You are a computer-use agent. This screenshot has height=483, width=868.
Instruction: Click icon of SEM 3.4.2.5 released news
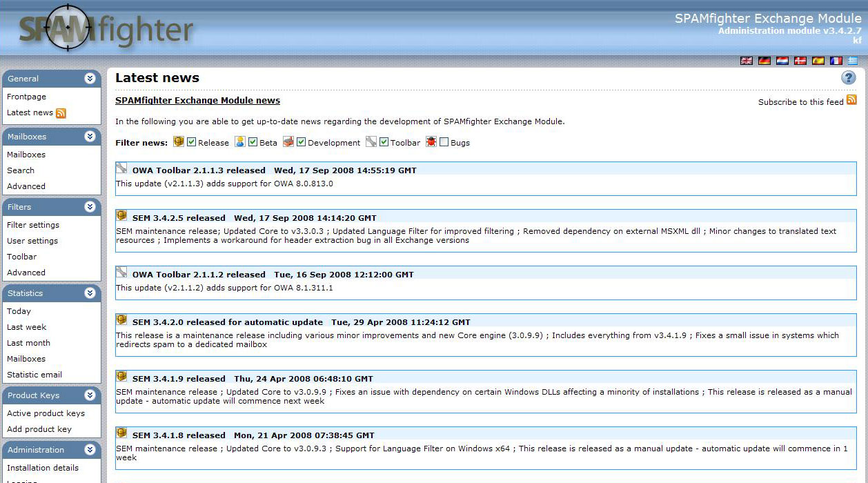tap(121, 216)
